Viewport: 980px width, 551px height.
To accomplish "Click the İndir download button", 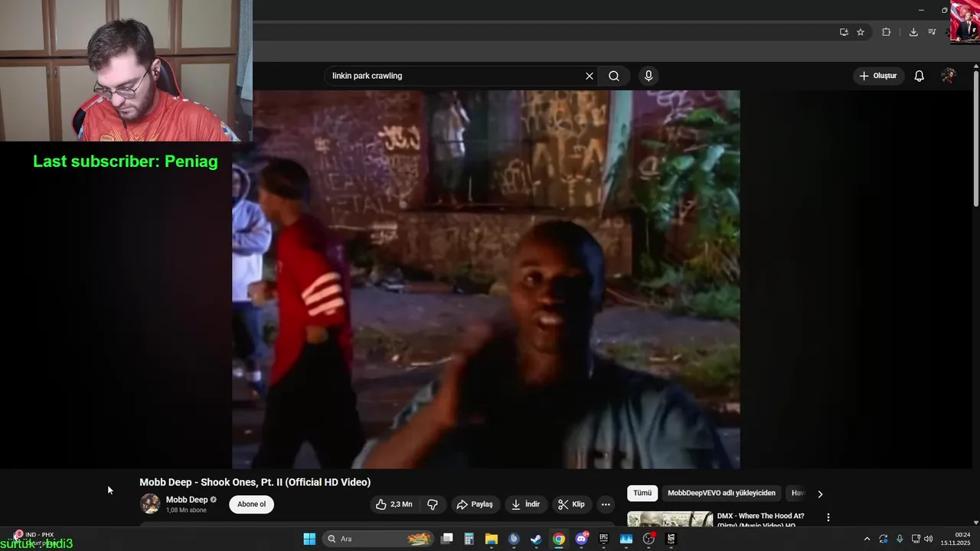I will click(525, 504).
